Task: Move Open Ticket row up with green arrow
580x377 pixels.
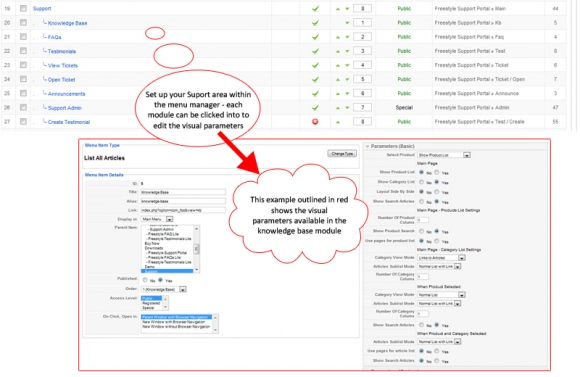Action: [x=338, y=79]
